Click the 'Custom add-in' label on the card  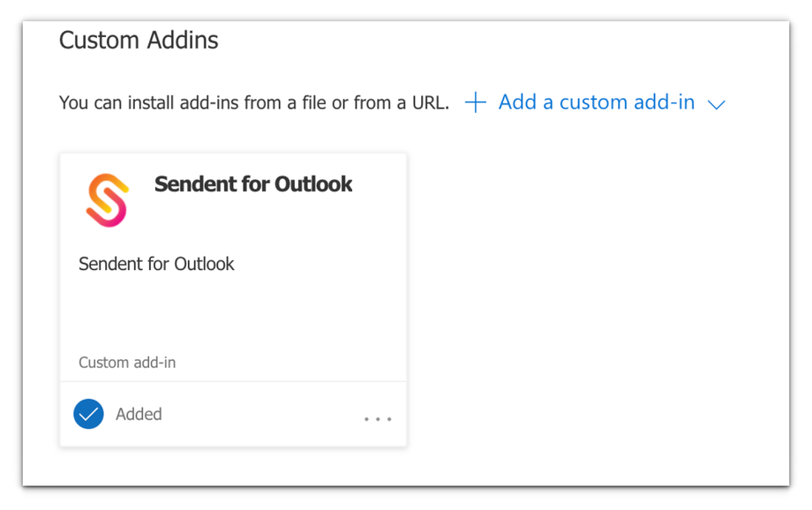click(x=127, y=363)
